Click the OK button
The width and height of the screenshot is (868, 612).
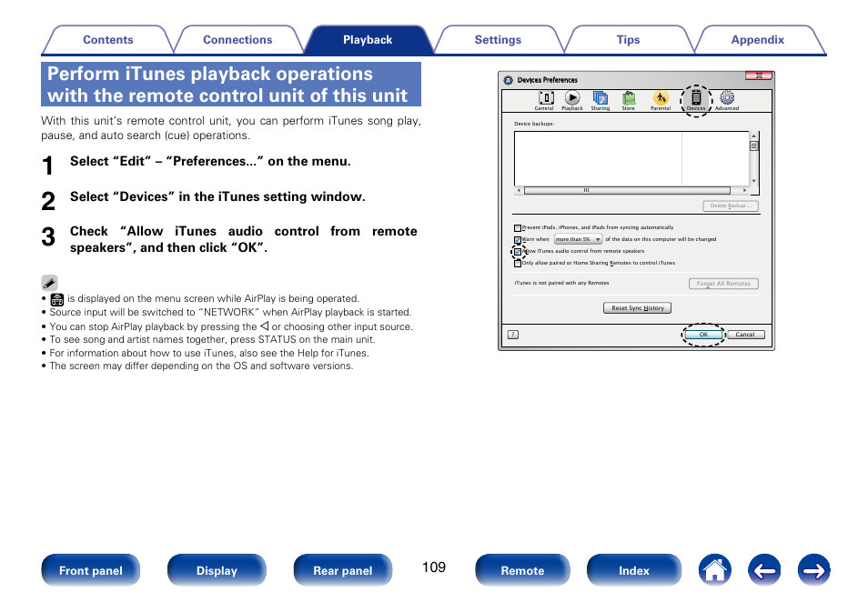703,335
